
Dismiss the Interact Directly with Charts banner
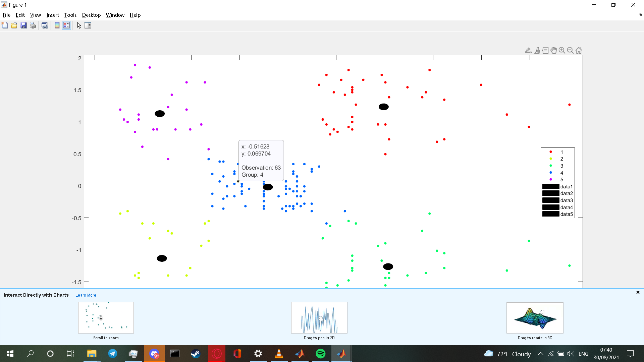point(638,292)
